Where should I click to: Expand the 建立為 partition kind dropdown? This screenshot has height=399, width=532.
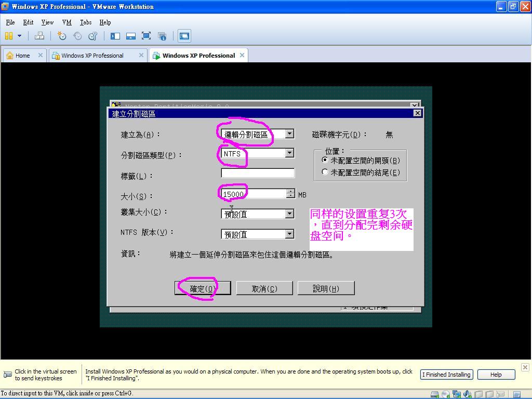coord(289,134)
